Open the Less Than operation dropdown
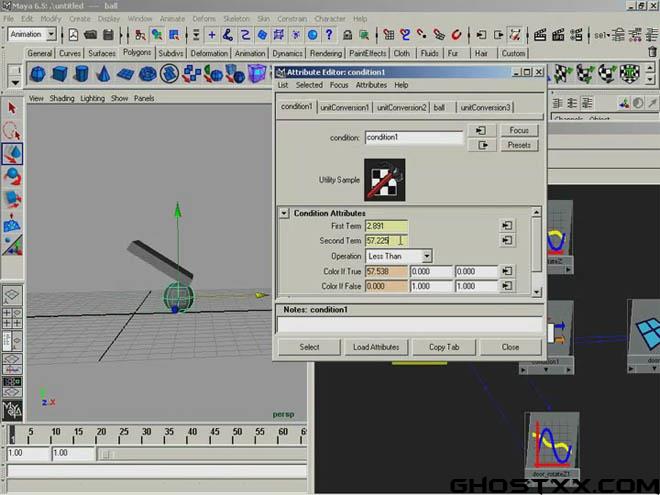This screenshot has height=495, width=660. pyautogui.click(x=427, y=256)
